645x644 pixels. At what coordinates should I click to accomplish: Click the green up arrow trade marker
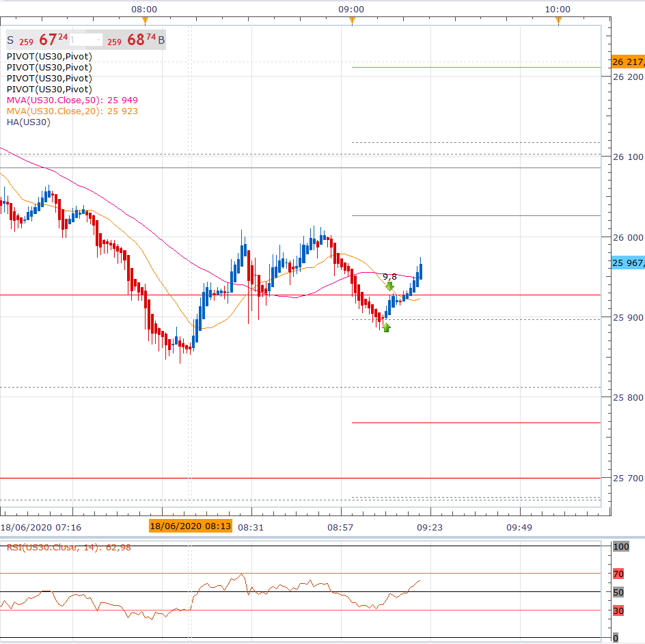(386, 327)
